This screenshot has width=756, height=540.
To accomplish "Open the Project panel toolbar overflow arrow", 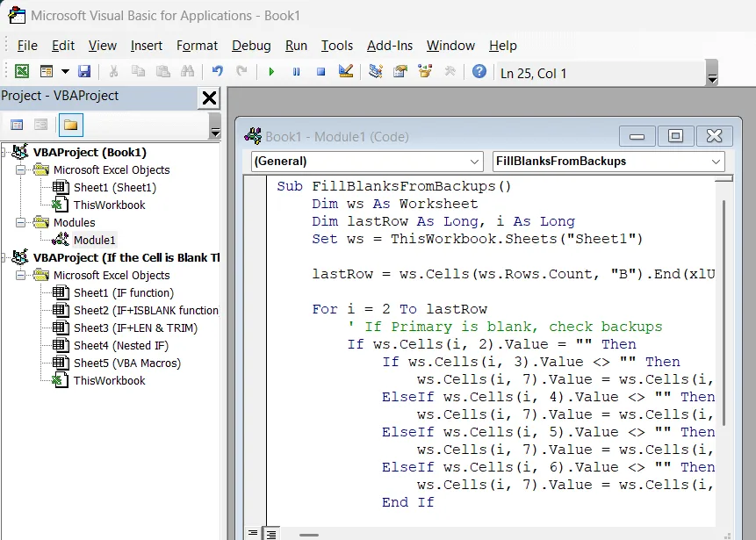I will [x=215, y=126].
